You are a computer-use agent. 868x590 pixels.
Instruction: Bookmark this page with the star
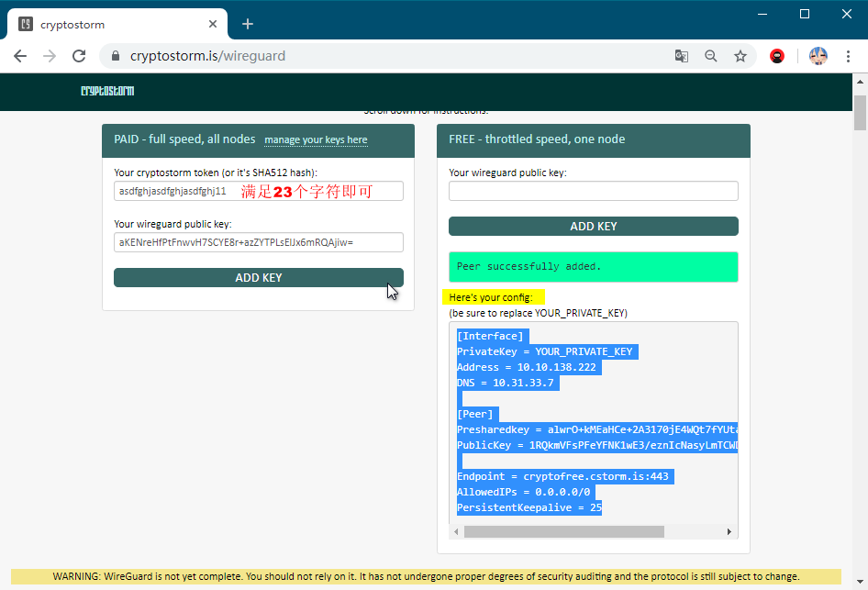click(740, 56)
